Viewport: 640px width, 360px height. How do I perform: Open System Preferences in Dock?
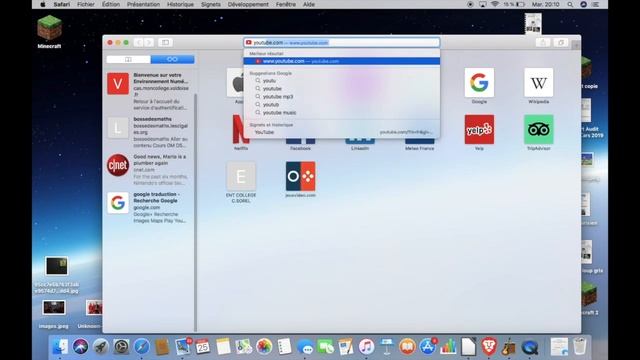(x=121, y=347)
